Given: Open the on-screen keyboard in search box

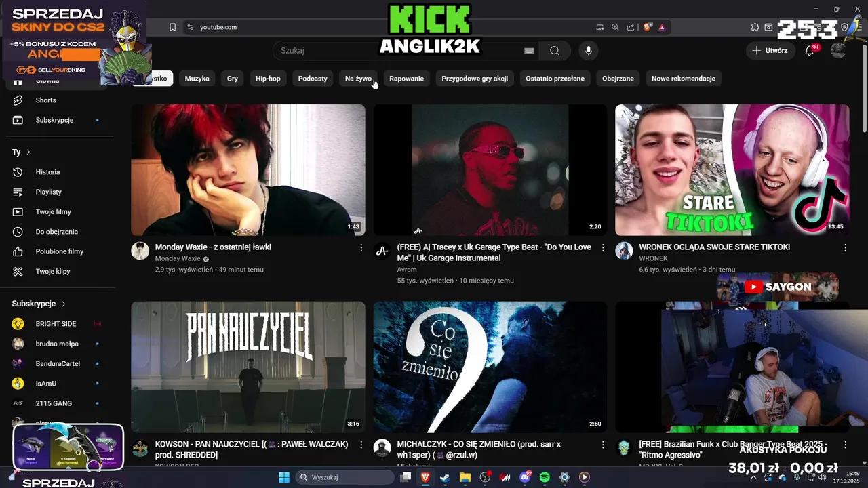Looking at the screenshot, I should point(529,51).
